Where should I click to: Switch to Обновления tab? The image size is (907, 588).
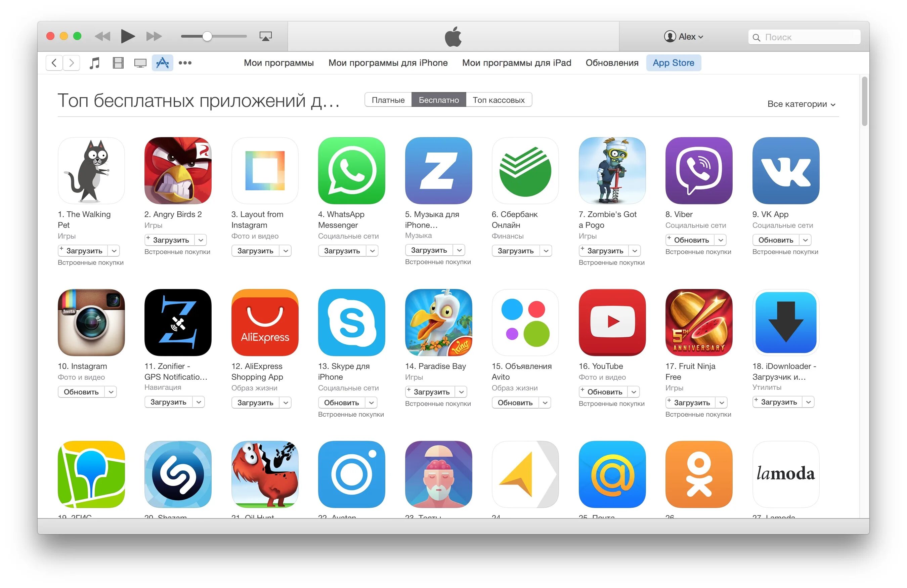pos(611,63)
